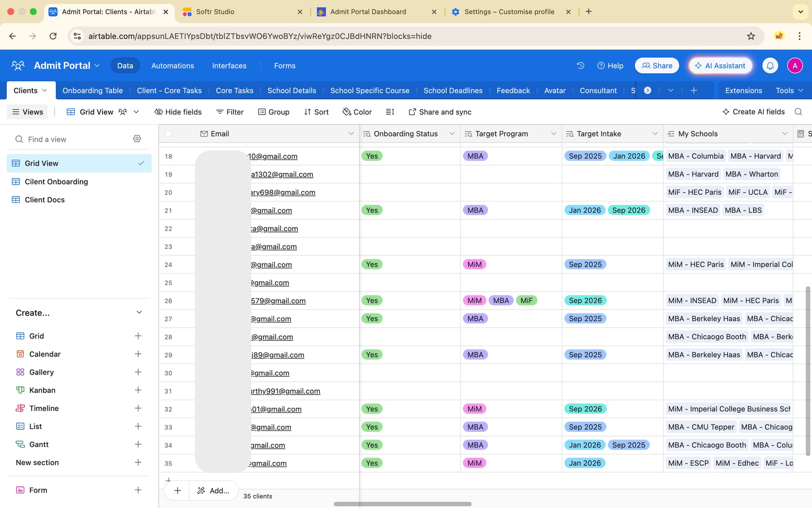812x508 pixels.
Task: Open Extensions panel
Action: click(x=743, y=91)
